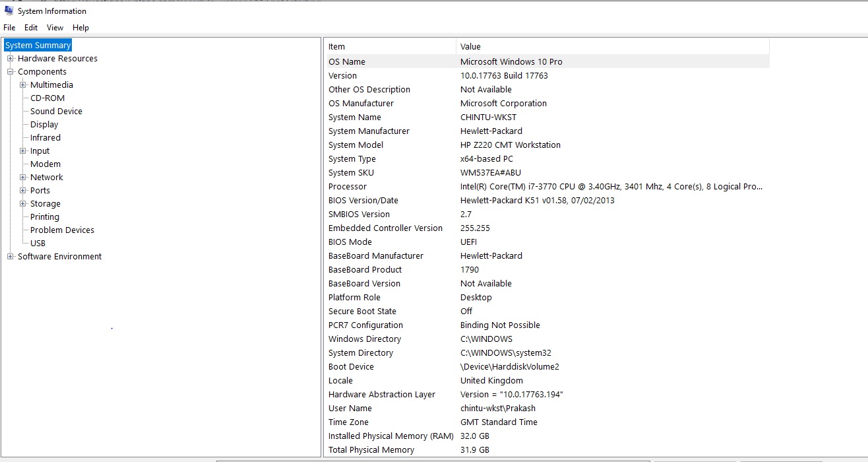This screenshot has width=868, height=462.
Task: Open the Help menu
Action: tap(80, 28)
